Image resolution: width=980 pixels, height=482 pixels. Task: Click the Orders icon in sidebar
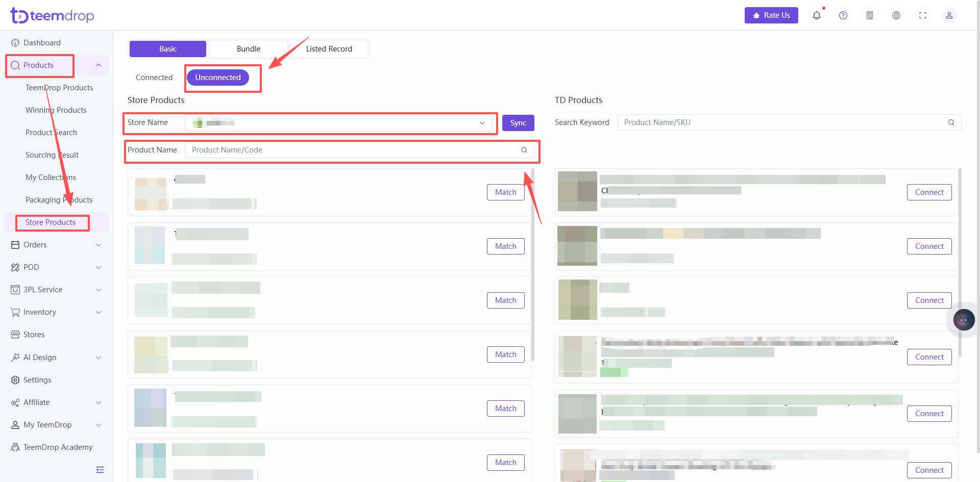tap(15, 245)
